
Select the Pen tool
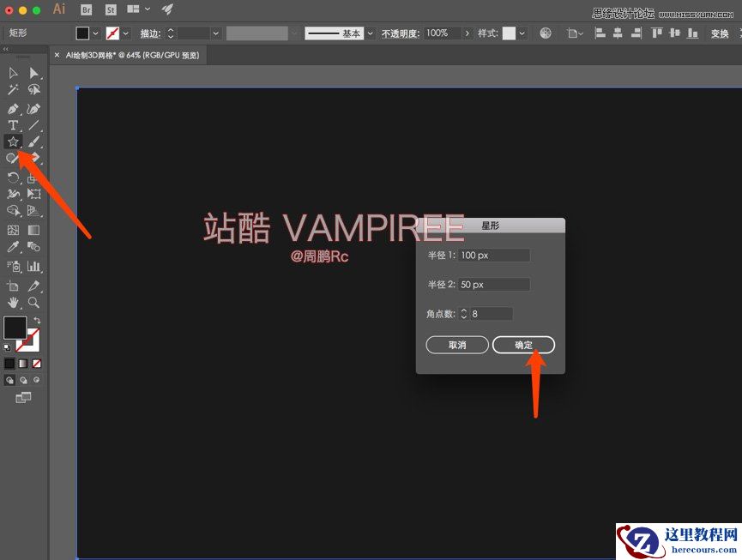(x=13, y=109)
